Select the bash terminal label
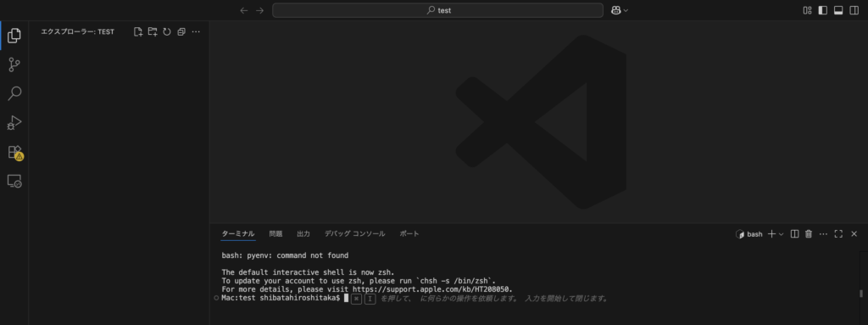This screenshot has width=868, height=325. click(749, 234)
